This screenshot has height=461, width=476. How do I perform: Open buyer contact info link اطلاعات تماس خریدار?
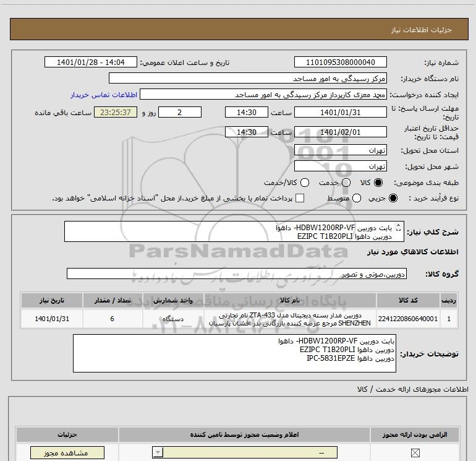pyautogui.click(x=104, y=95)
